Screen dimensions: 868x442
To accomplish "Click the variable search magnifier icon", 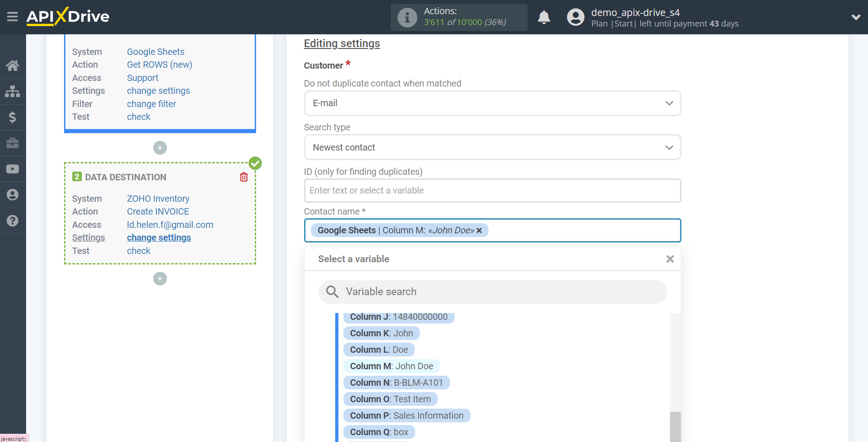I will [x=332, y=292].
